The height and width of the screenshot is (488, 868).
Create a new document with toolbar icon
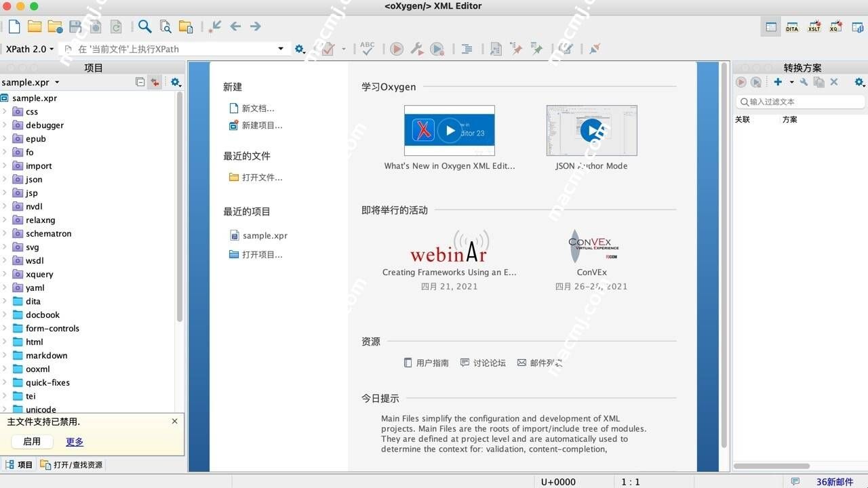pyautogui.click(x=14, y=26)
